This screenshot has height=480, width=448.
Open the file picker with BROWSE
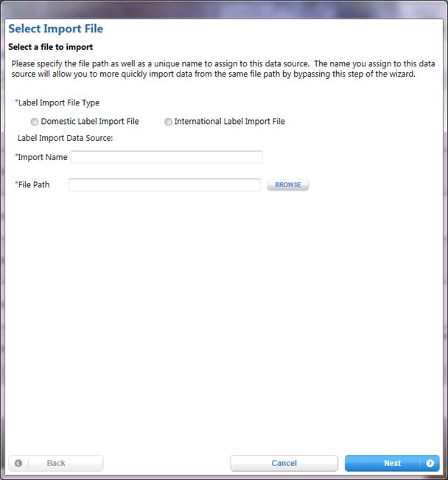(x=288, y=185)
